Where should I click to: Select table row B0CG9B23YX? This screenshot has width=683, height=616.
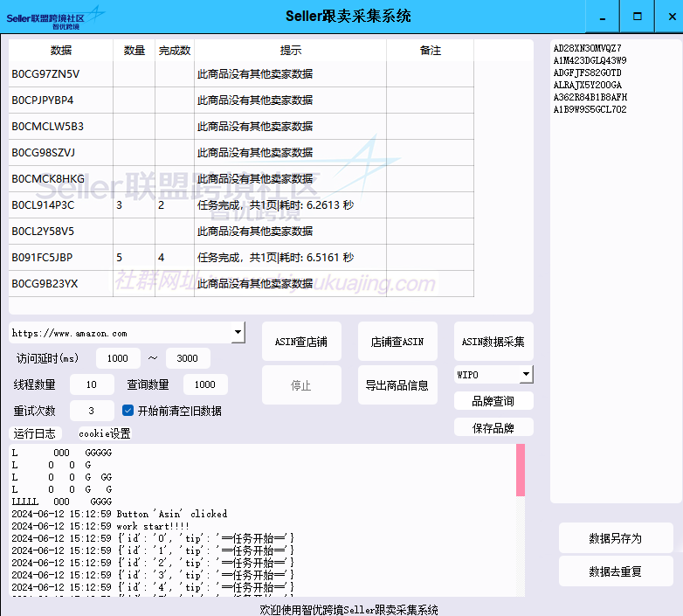click(241, 284)
